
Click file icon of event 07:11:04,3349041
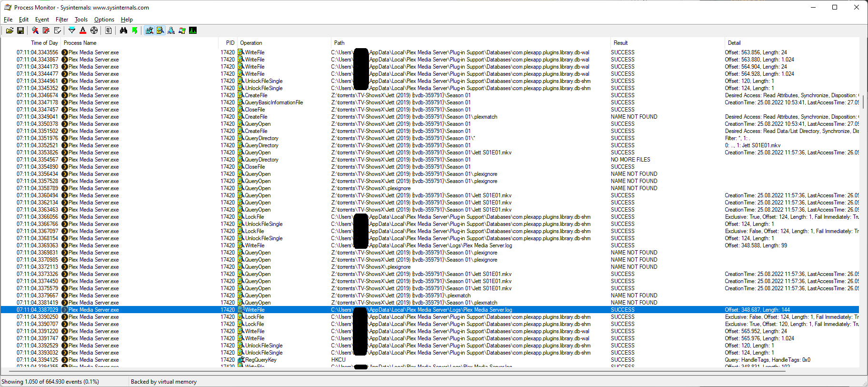tap(241, 117)
